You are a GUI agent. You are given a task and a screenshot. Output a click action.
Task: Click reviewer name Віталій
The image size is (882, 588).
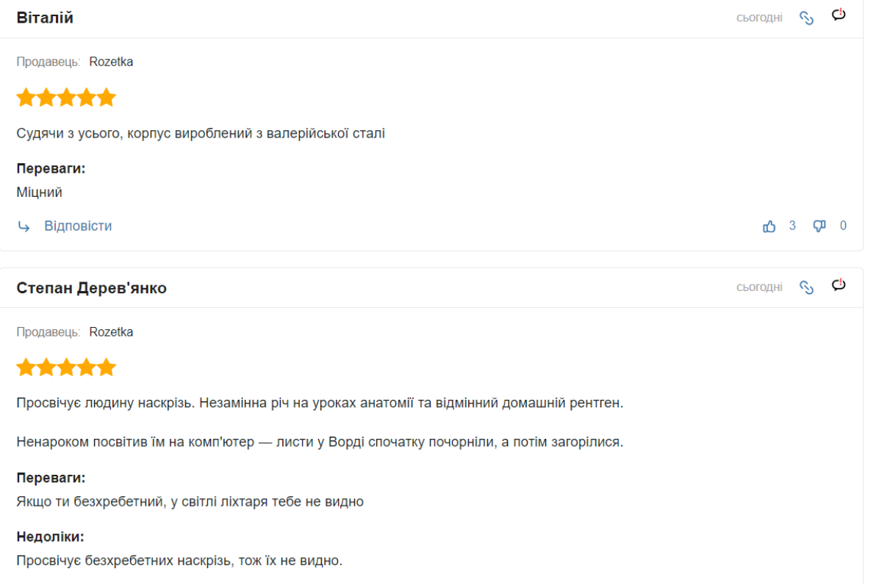pos(45,18)
